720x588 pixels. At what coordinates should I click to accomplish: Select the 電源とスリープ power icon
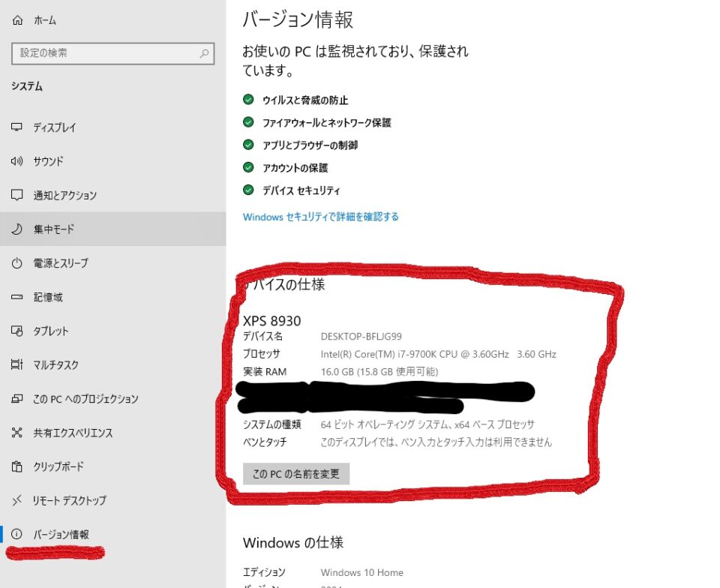(x=19, y=263)
